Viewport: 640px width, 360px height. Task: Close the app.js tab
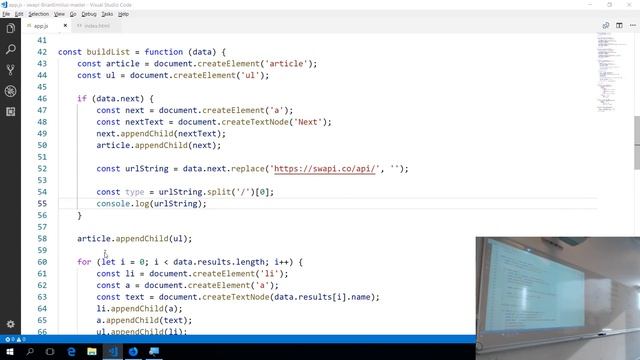click(x=65, y=25)
